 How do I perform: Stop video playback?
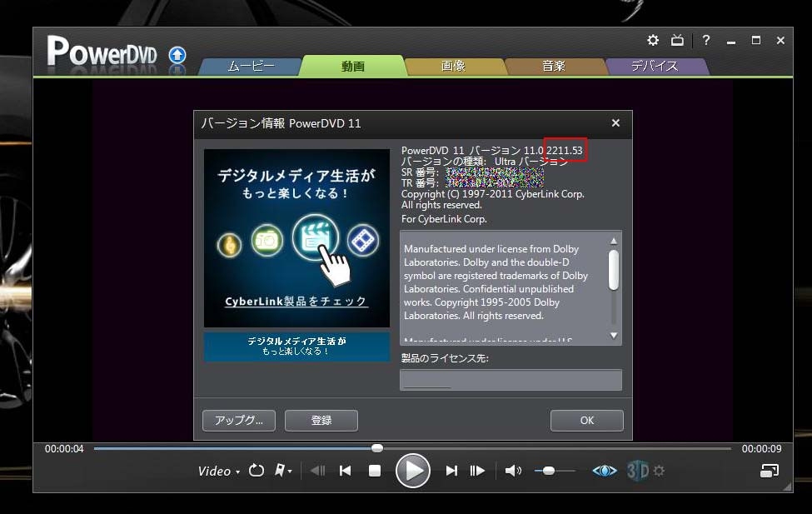point(375,471)
